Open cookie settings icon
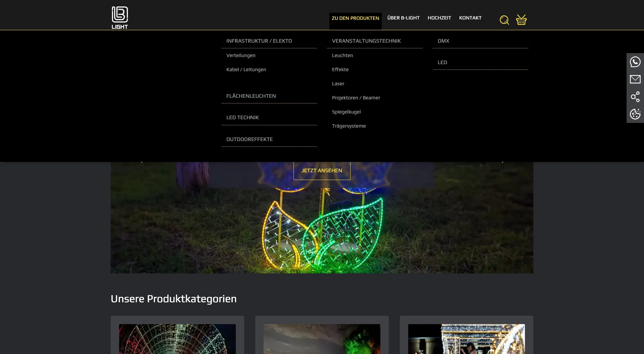The height and width of the screenshot is (354, 644). (635, 114)
